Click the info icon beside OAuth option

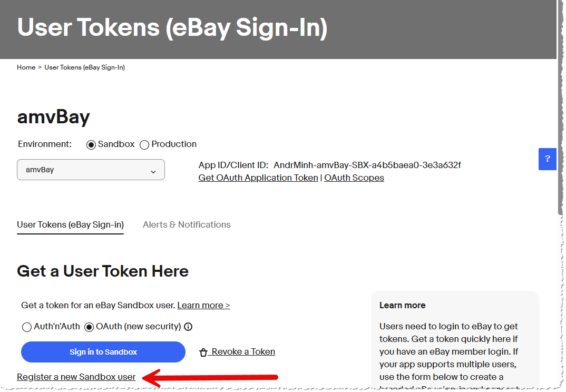[188, 327]
